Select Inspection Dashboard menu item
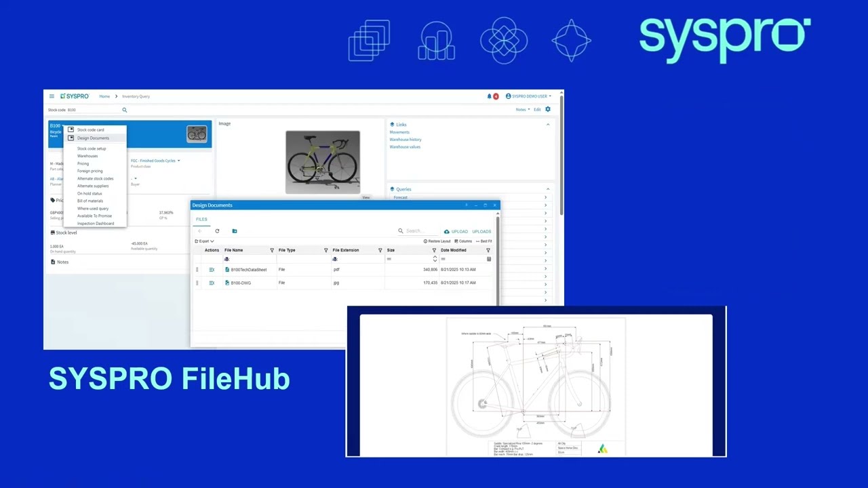 (96, 223)
